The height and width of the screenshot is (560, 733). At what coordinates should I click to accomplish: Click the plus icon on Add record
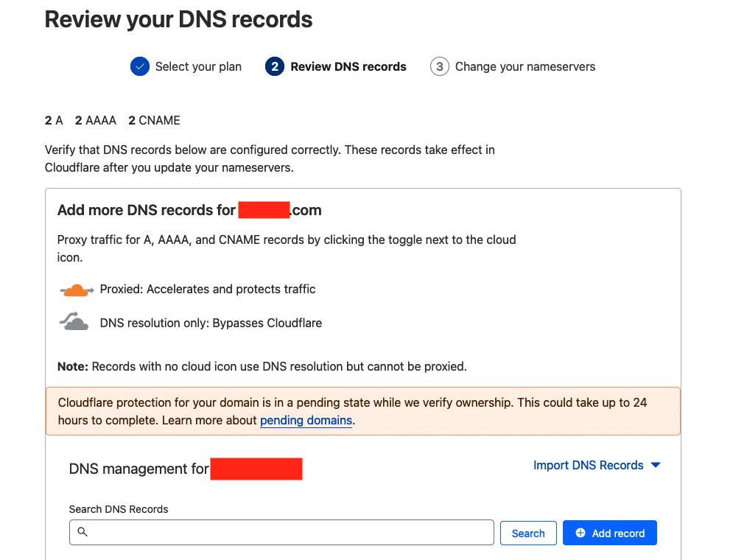pos(581,533)
